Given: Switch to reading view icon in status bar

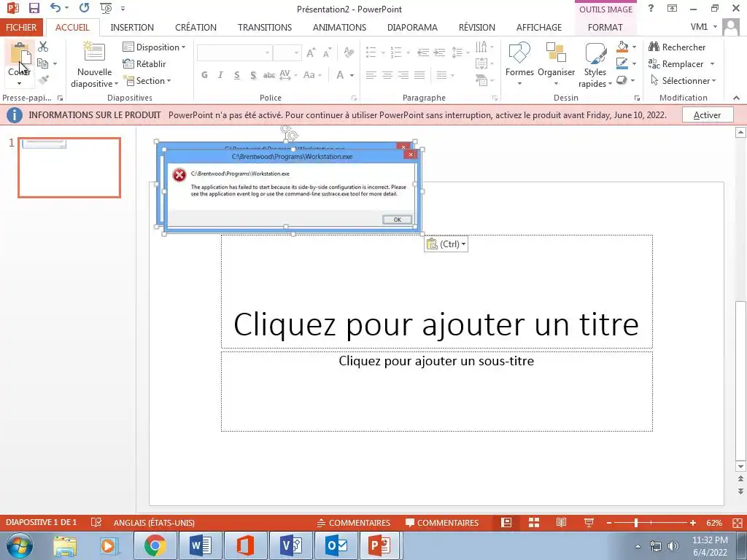Looking at the screenshot, I should [x=561, y=522].
